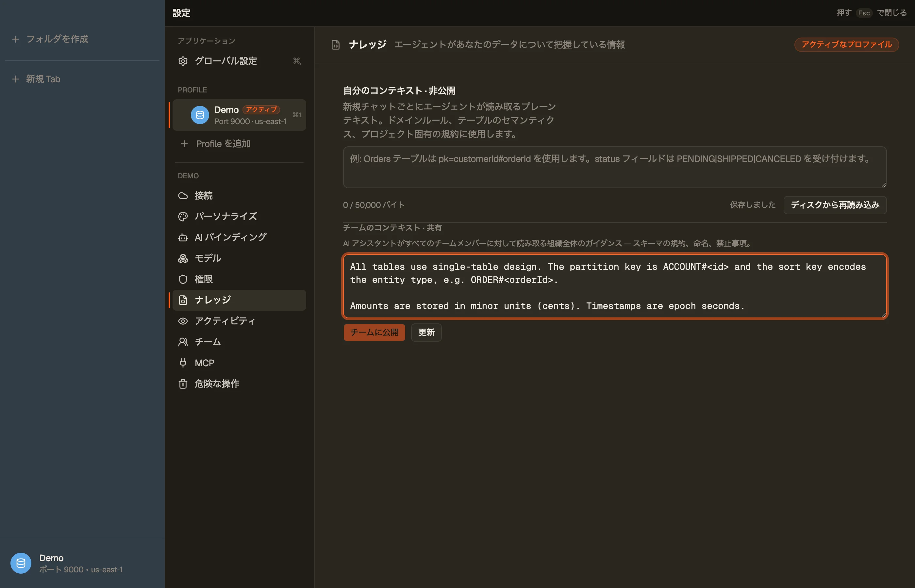Add a new profile via Profile を追加
915x588 pixels.
(239, 144)
